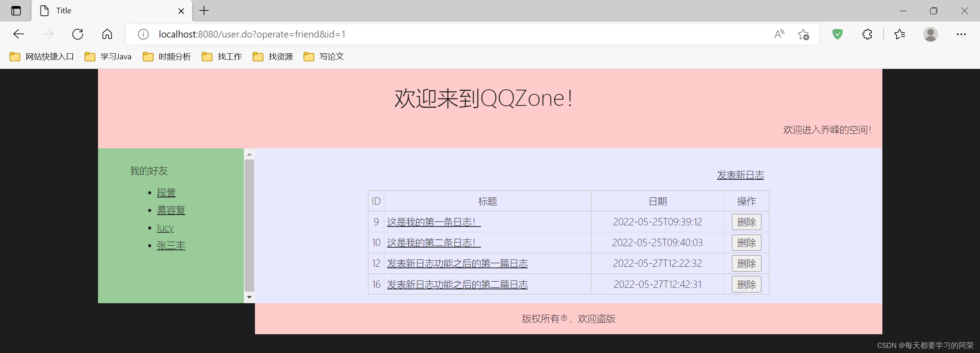
Task: Visit friend 张三丰's space
Action: click(x=171, y=245)
